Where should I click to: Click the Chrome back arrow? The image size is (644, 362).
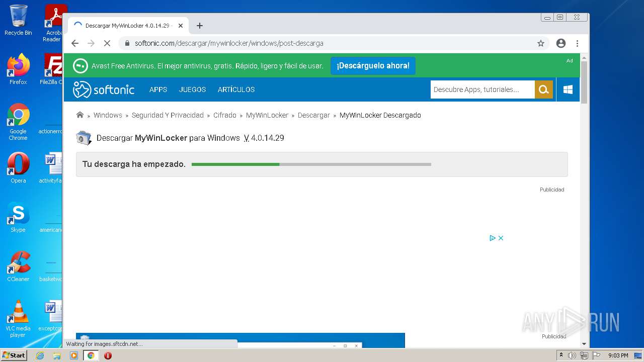click(x=75, y=43)
